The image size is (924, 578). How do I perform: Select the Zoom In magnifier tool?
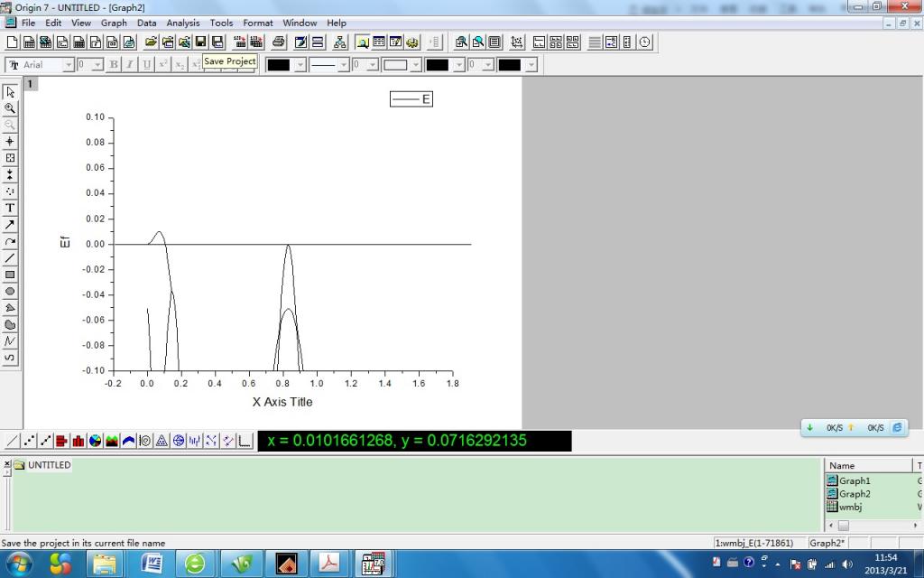point(10,108)
